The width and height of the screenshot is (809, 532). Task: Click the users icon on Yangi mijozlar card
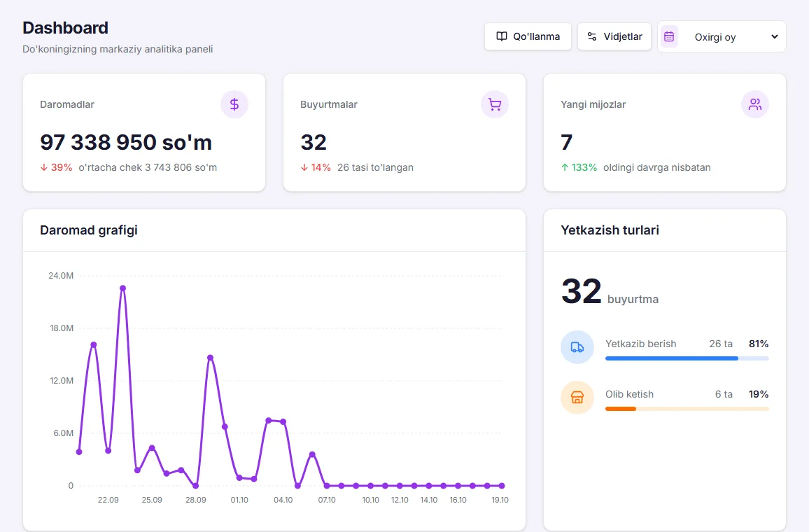click(x=755, y=104)
